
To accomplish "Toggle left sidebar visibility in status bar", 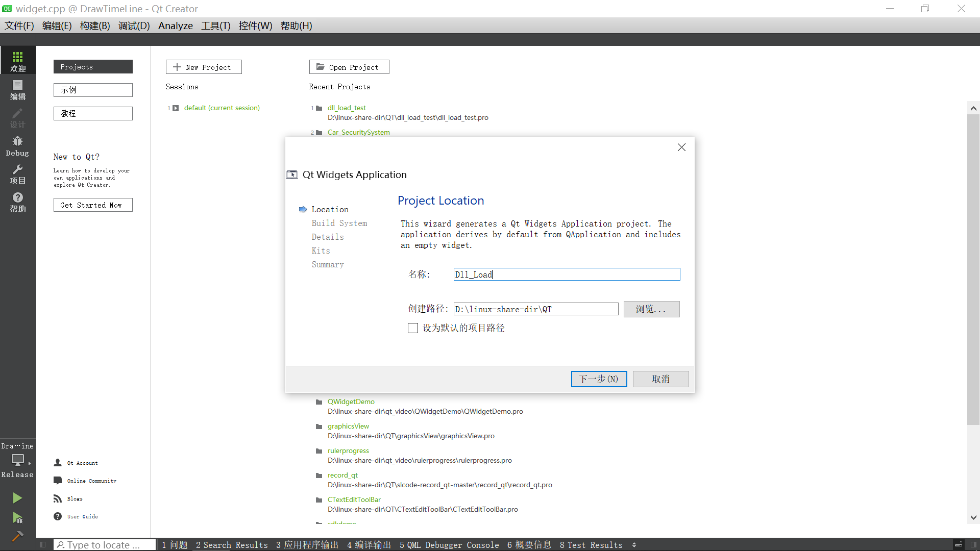I will coord(43,545).
